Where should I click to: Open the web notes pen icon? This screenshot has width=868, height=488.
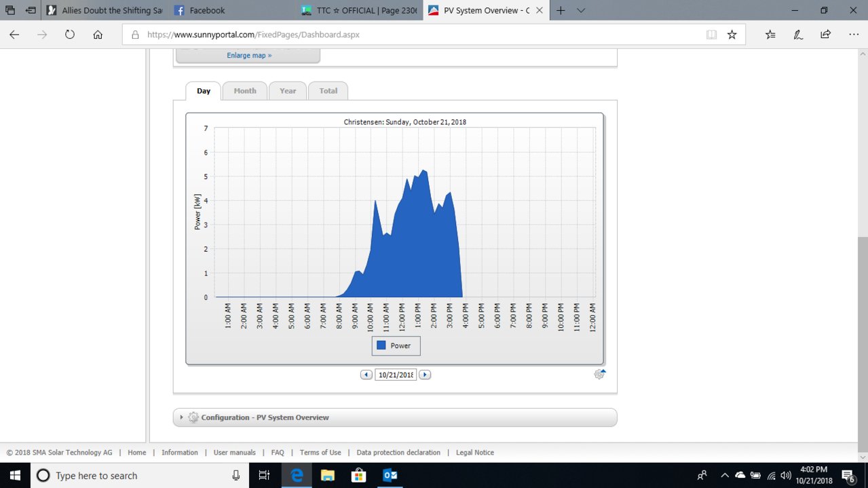[x=798, y=35]
